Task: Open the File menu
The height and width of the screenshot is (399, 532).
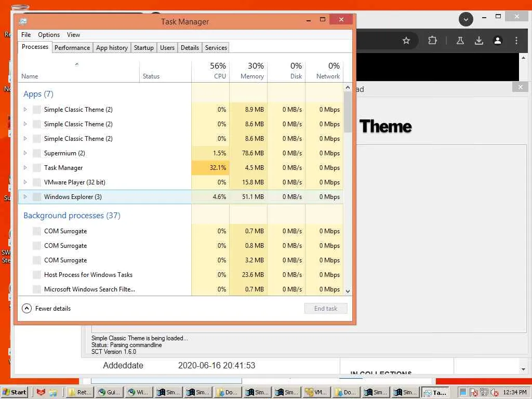Action: [x=26, y=35]
